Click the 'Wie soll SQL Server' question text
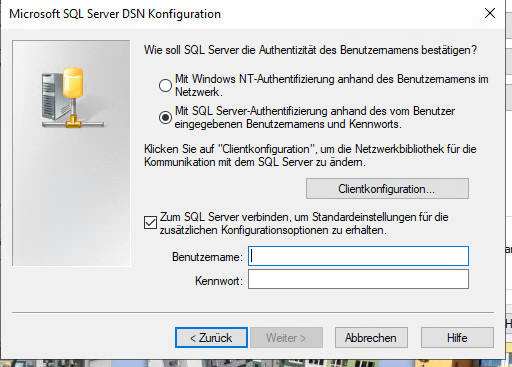Screen dimensions: 512x367 [x=310, y=50]
